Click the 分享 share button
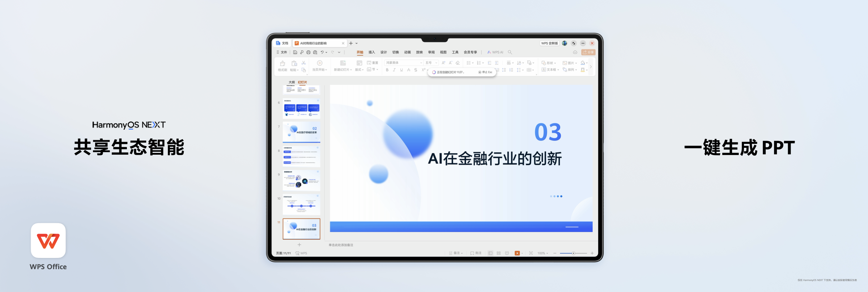Screen dimensions: 868x292 (x=588, y=52)
